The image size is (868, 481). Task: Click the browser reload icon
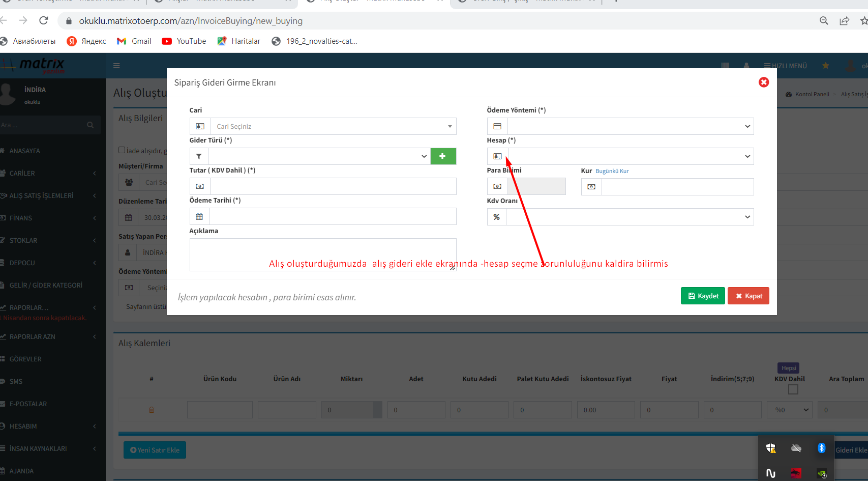click(x=44, y=21)
